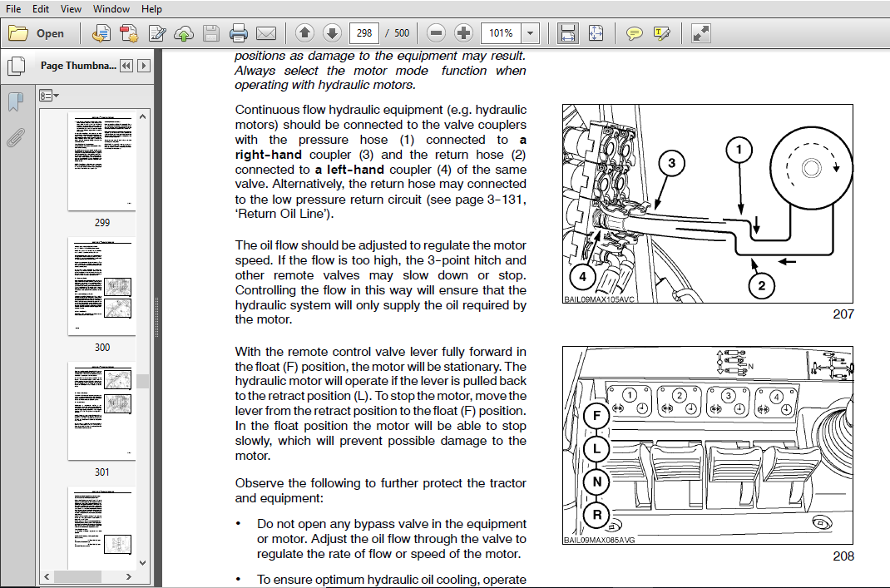
Task: Collapse the Page Thumbnails panel
Action: click(x=126, y=66)
